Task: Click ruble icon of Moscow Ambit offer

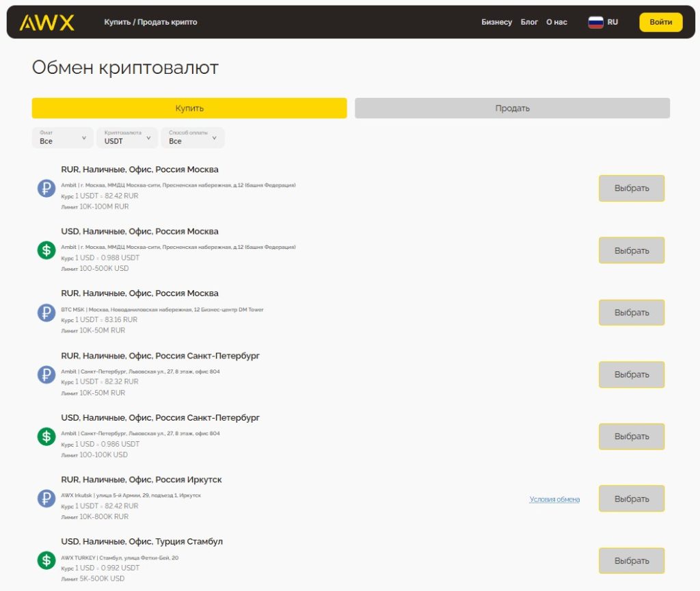Action: pos(46,188)
